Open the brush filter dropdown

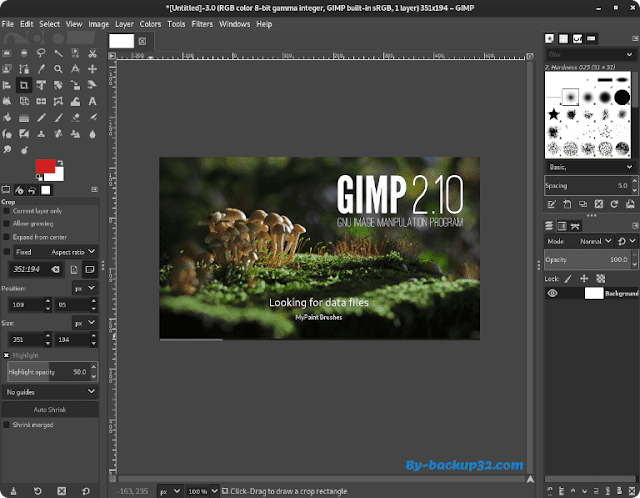tap(629, 54)
